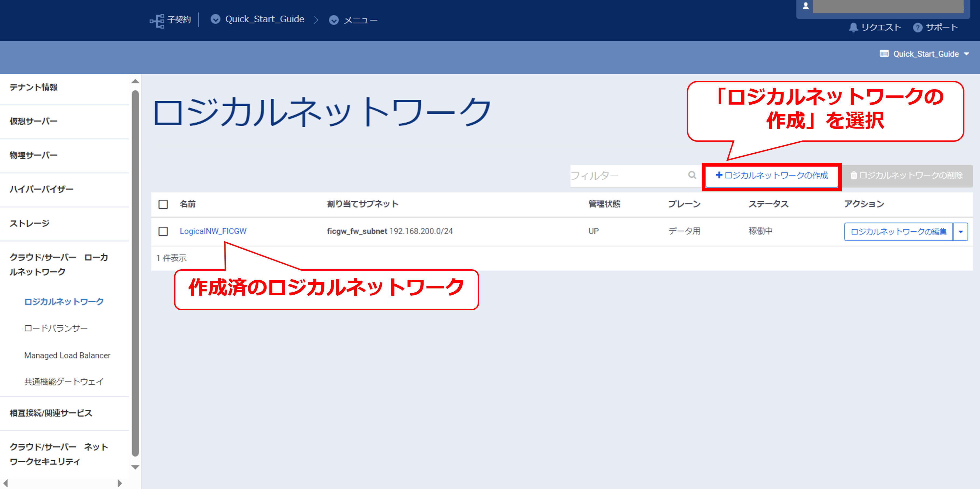Toggle the select-all checkbox in table header
Viewport: 980px width, 489px height.
coord(163,204)
